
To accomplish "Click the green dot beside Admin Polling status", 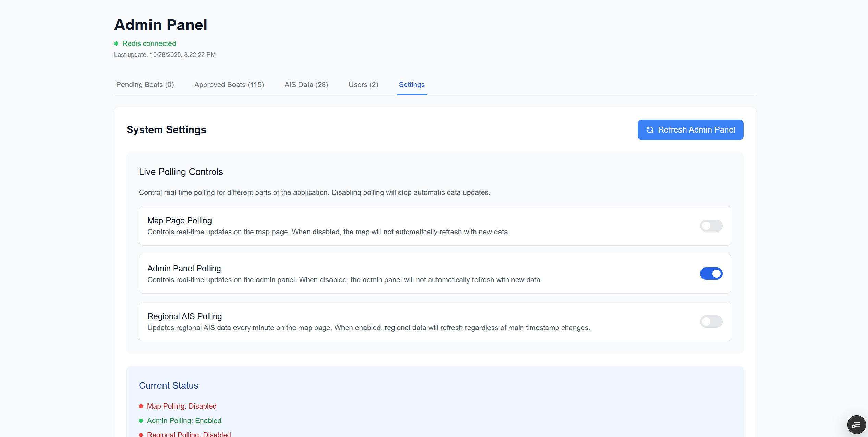I will pyautogui.click(x=141, y=421).
